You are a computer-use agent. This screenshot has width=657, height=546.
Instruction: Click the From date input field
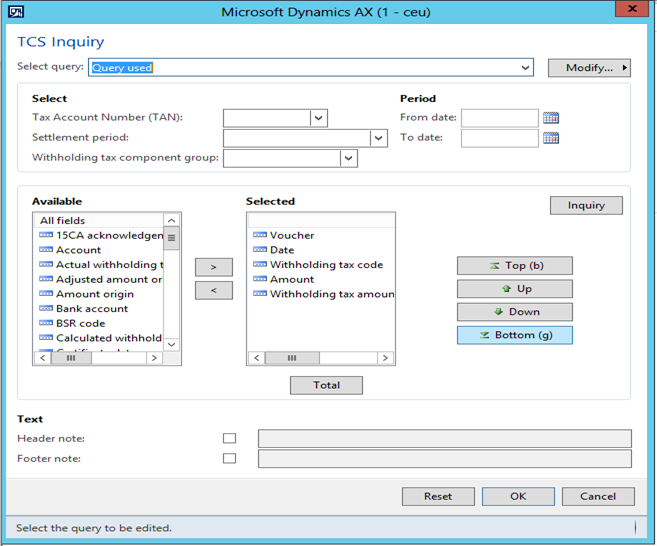500,118
